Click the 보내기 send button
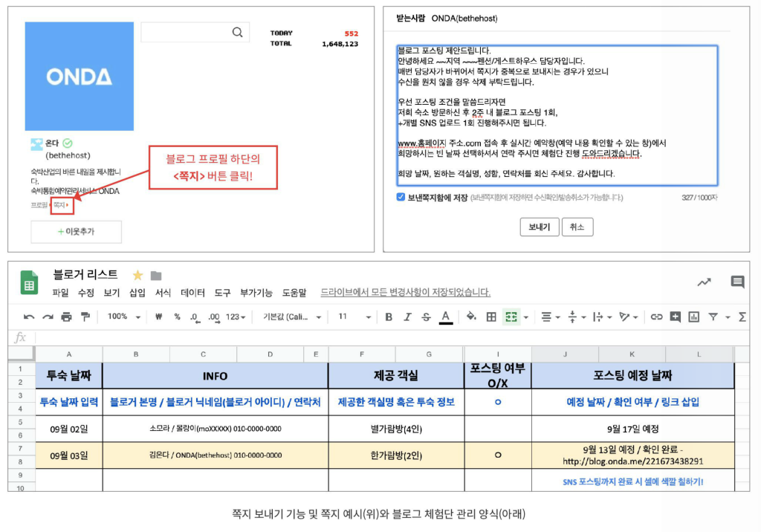 [x=540, y=227]
